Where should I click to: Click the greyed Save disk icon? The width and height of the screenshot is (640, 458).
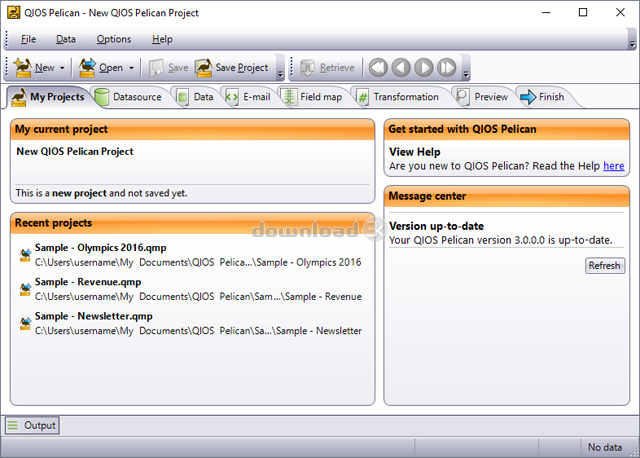156,68
